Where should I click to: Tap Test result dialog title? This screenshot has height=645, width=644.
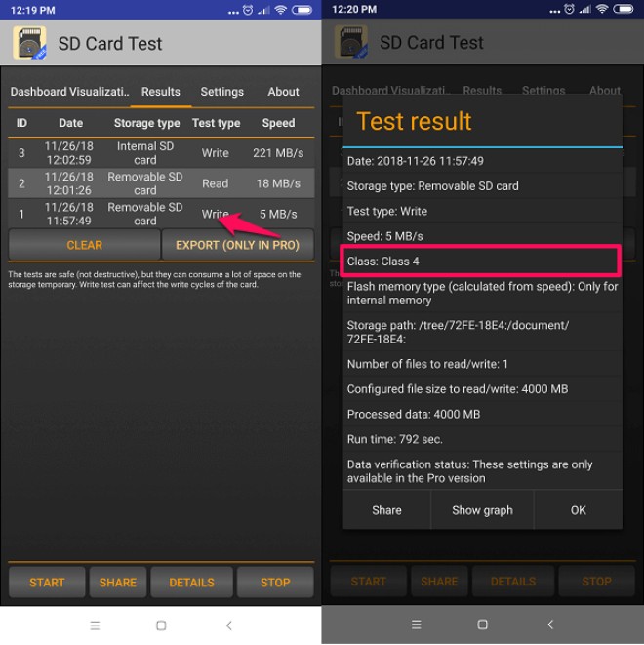(414, 121)
